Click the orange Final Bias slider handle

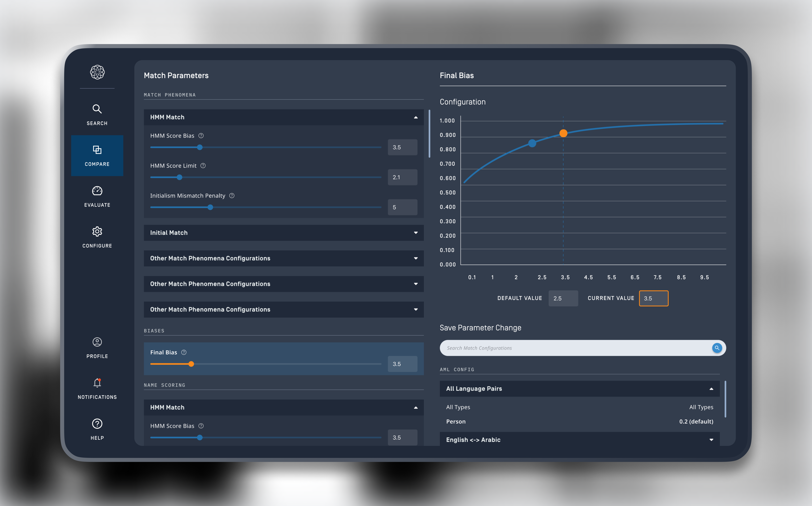[191, 364]
